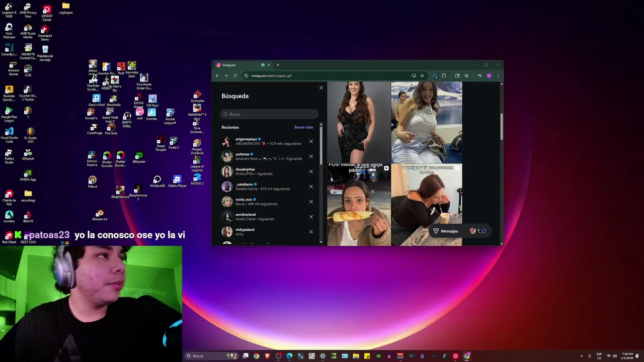Open a new browser tab
The height and width of the screenshot is (362, 644).
pos(278,65)
